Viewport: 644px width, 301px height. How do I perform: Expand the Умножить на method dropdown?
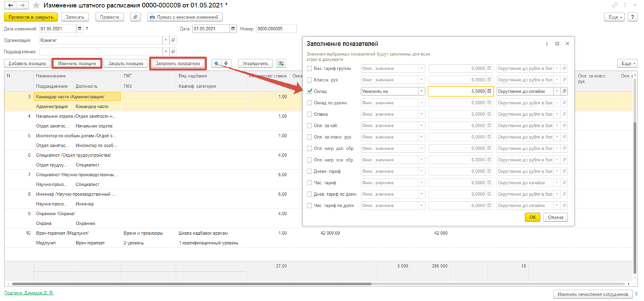421,91
